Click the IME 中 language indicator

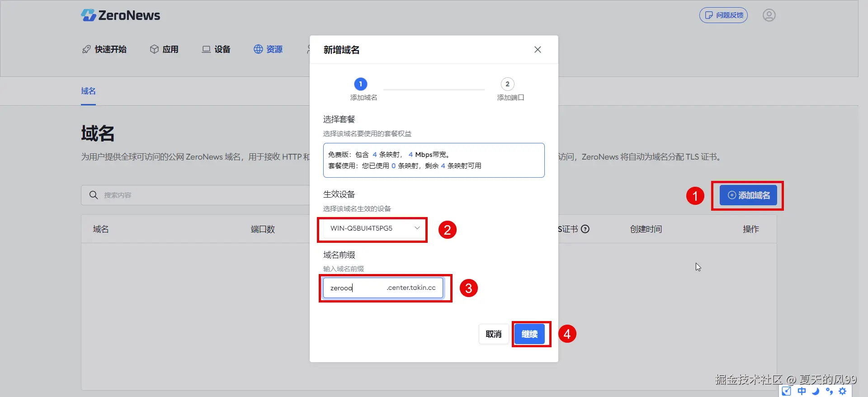click(x=802, y=391)
